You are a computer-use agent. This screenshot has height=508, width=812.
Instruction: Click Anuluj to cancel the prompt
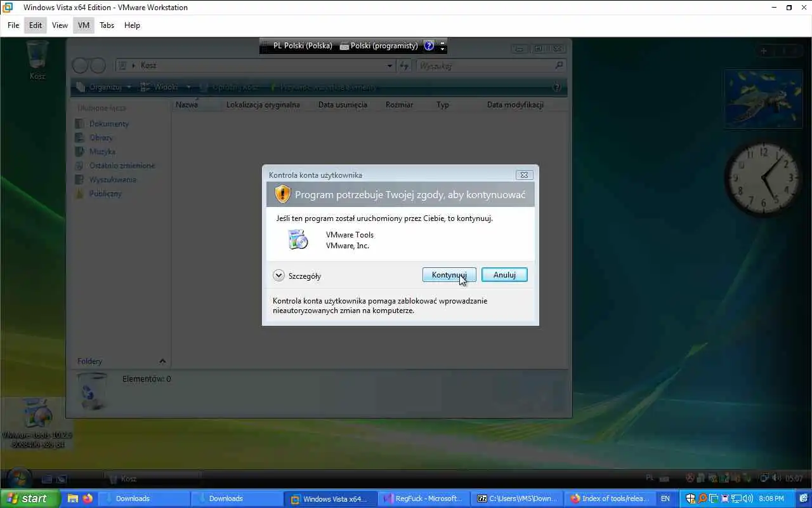point(504,275)
